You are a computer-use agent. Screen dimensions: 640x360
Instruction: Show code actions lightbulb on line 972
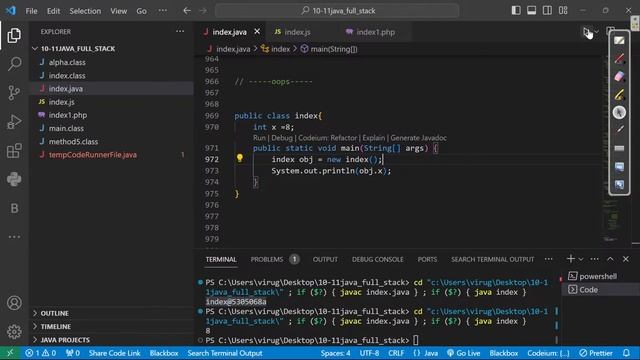[240, 158]
